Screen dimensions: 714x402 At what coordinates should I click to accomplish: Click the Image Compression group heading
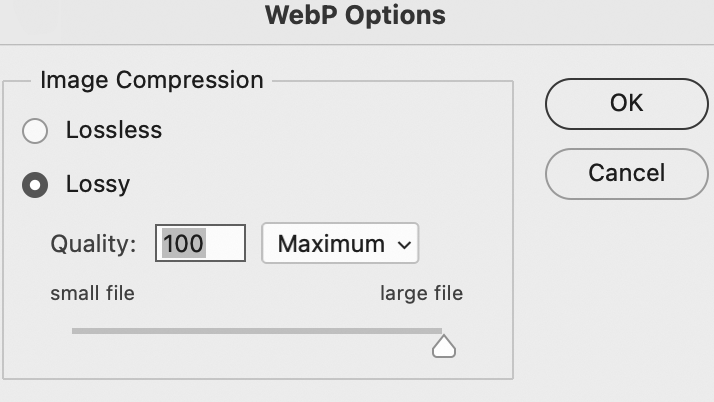(x=152, y=80)
